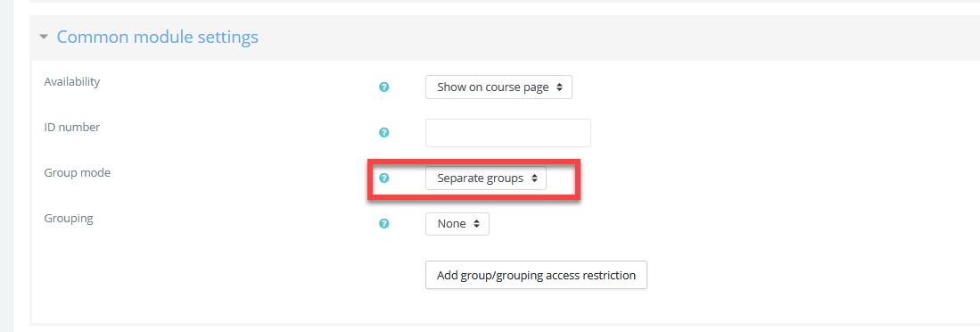Click the Grouping field label

(x=69, y=219)
